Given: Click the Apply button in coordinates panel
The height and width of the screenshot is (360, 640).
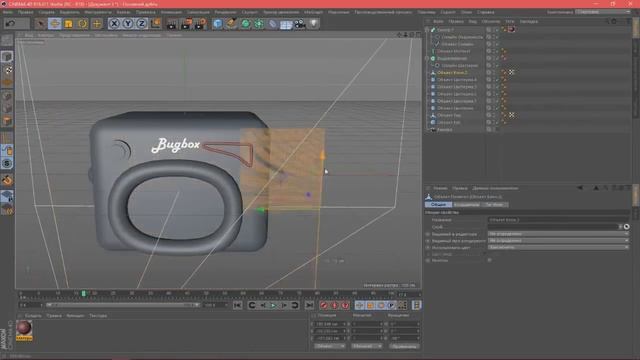Looking at the screenshot, I should [x=404, y=346].
